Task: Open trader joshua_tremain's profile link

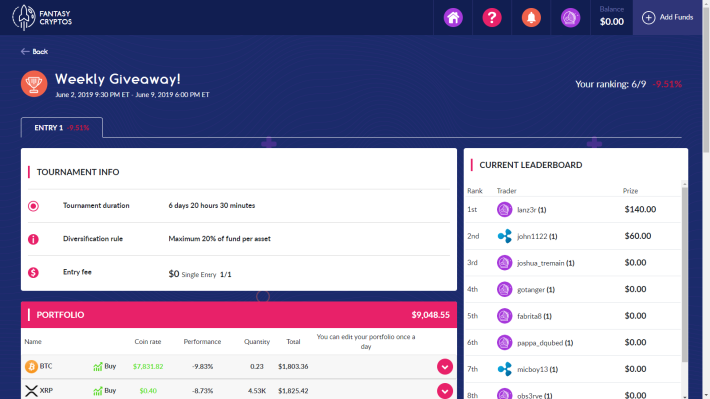Action: click(x=546, y=263)
